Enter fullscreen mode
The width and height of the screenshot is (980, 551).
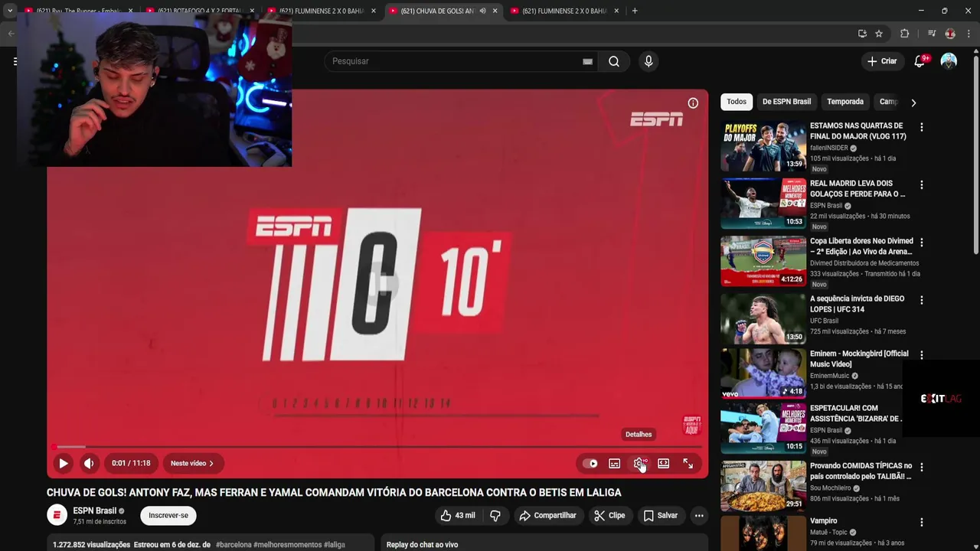[688, 464]
